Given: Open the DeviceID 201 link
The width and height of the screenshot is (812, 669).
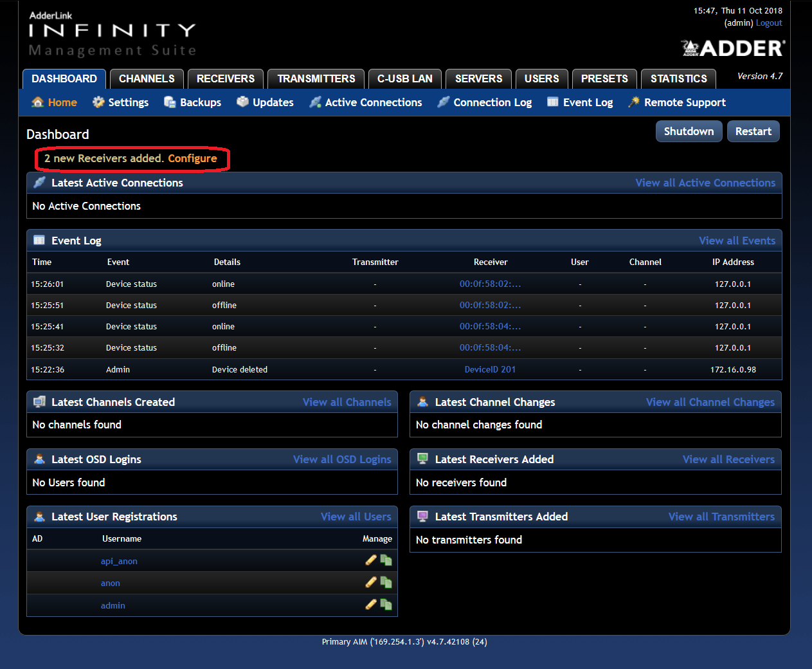Looking at the screenshot, I should point(491,369).
